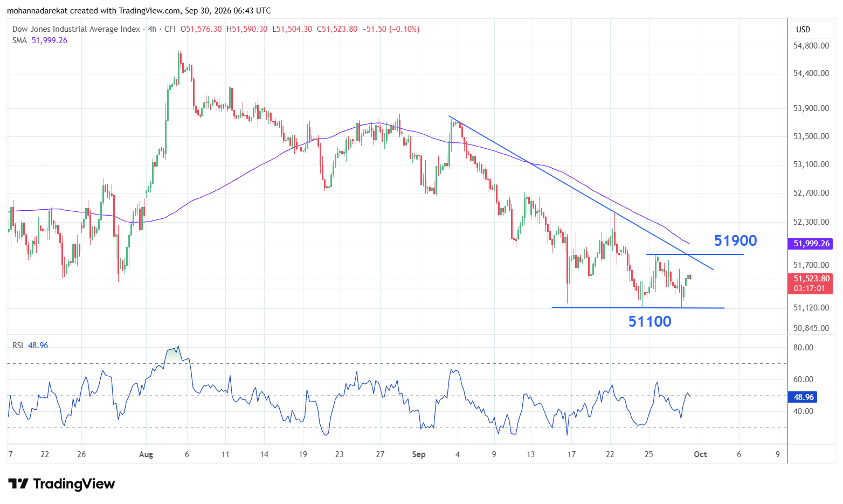843x504 pixels.
Task: Select the horizontal support line above 51100
Action: tap(638, 308)
